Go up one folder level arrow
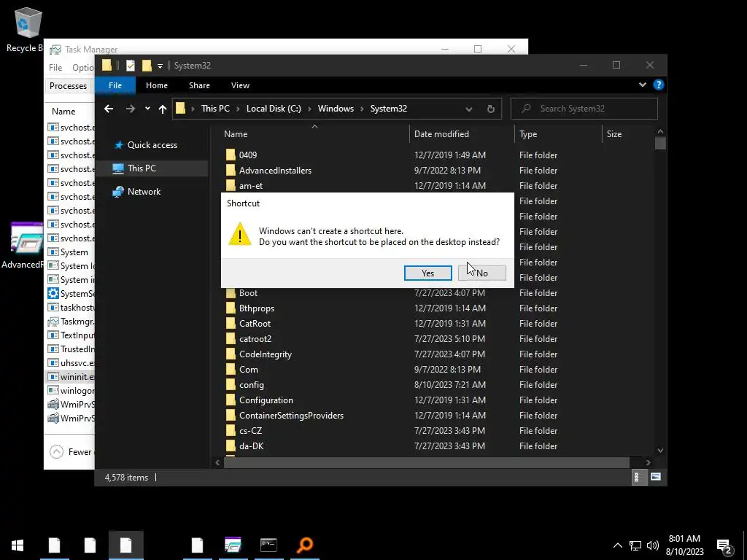The height and width of the screenshot is (560, 747). click(163, 109)
